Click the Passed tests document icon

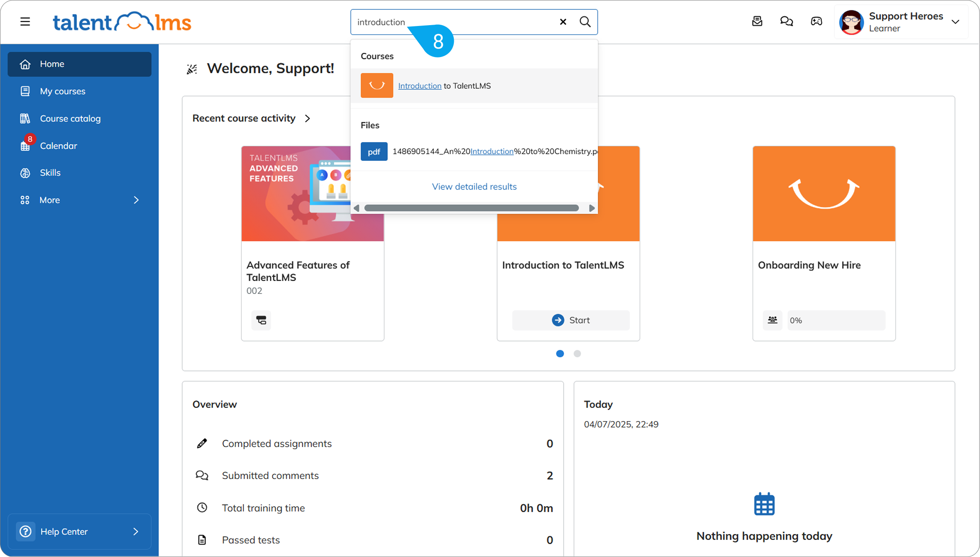coord(202,540)
